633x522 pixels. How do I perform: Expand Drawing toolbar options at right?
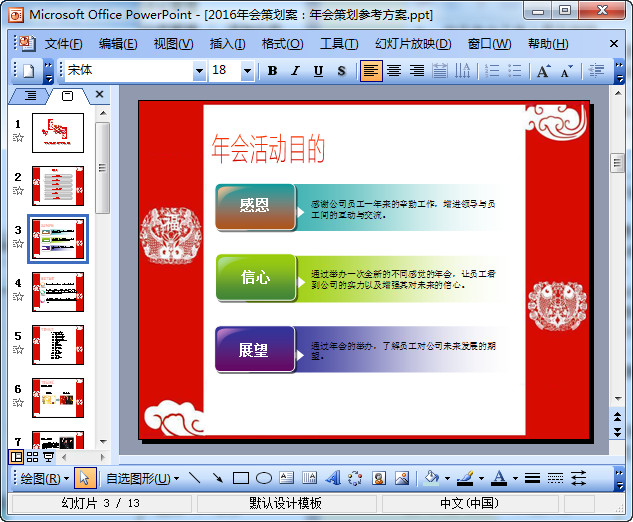[619, 478]
